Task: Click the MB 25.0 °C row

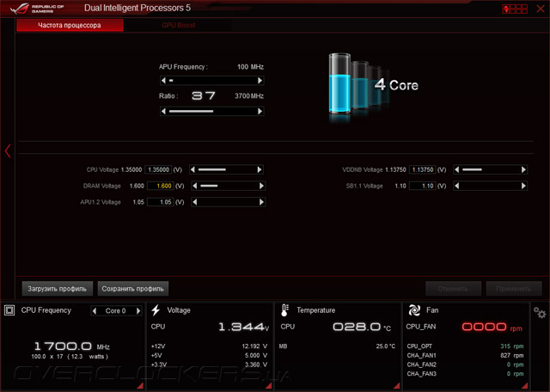Action: click(x=337, y=346)
